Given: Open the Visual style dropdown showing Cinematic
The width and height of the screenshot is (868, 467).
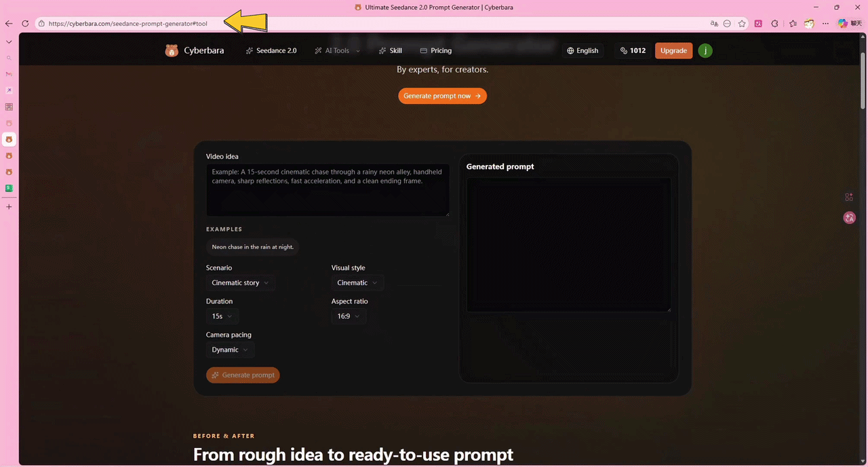Looking at the screenshot, I should (357, 282).
